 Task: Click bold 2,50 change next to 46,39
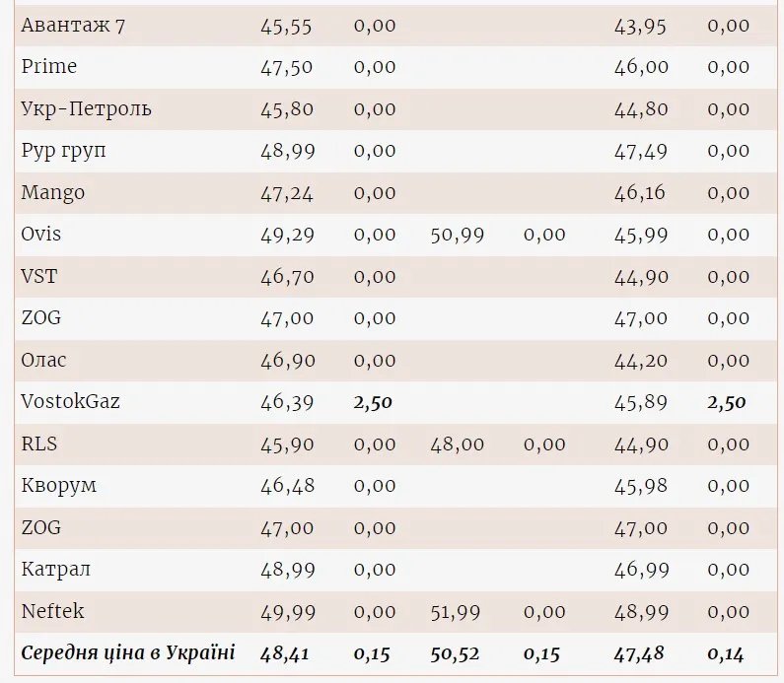click(375, 402)
